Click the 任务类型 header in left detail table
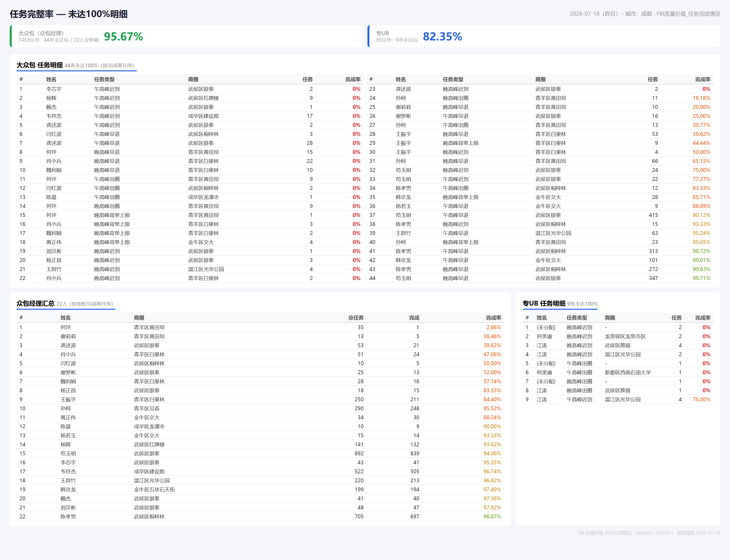 (x=104, y=79)
